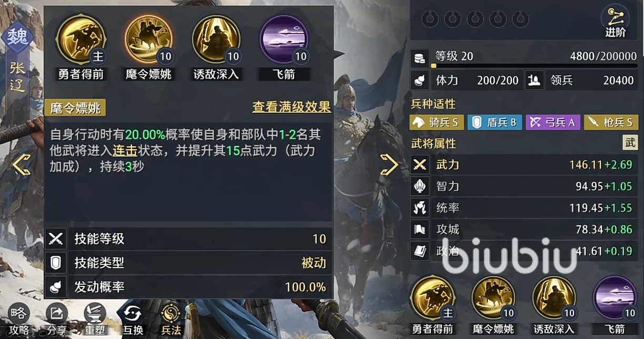Tap the 分享 share icon

(56, 320)
